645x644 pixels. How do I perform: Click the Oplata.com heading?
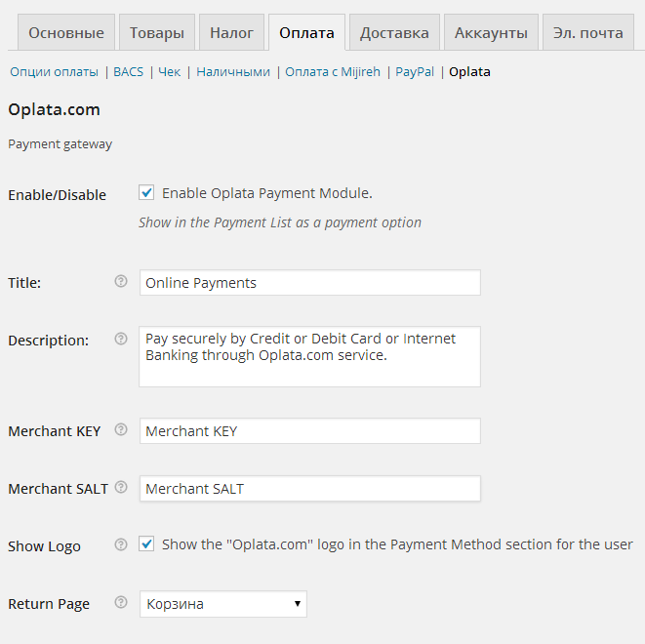tap(55, 109)
